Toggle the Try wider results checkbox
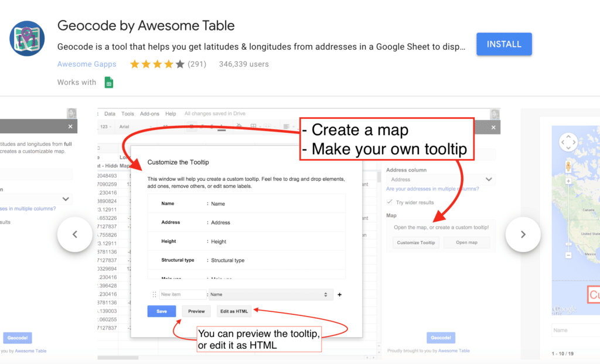The image size is (600, 364). [x=389, y=202]
